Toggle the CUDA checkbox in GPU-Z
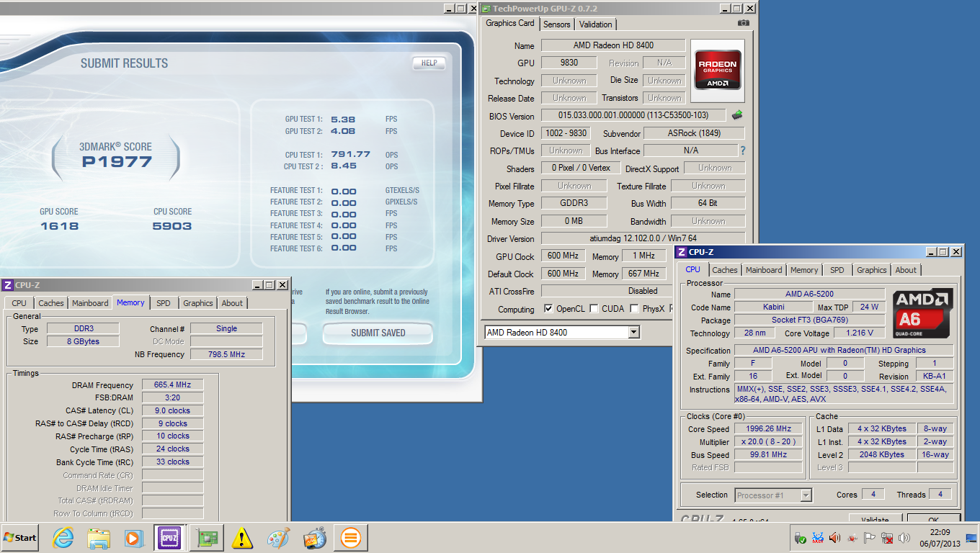The height and width of the screenshot is (553, 980). [x=594, y=308]
